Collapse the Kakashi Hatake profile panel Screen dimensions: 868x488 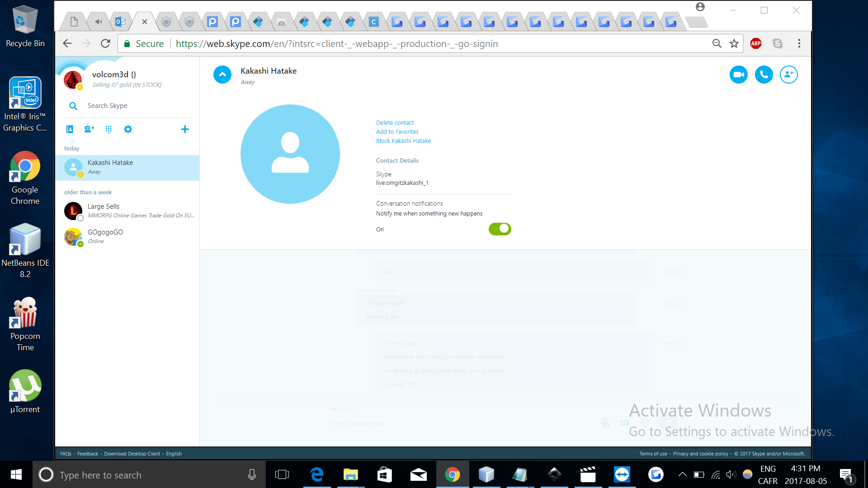[222, 75]
